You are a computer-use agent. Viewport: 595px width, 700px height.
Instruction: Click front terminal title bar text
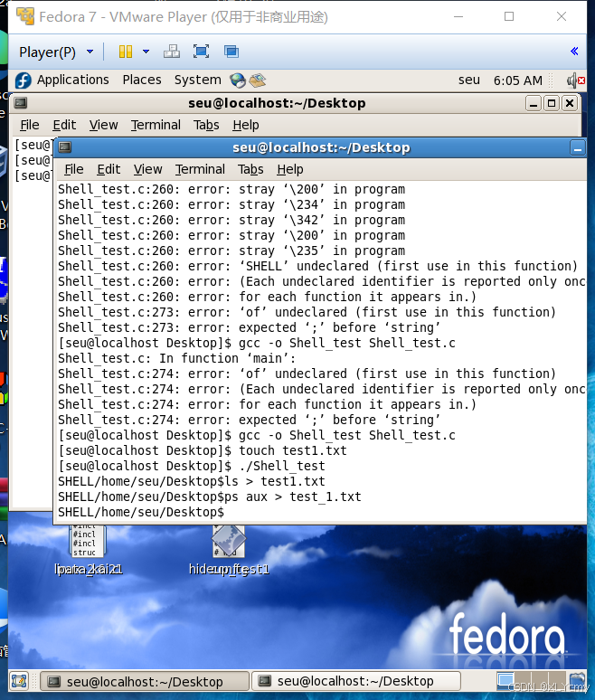tap(321, 147)
